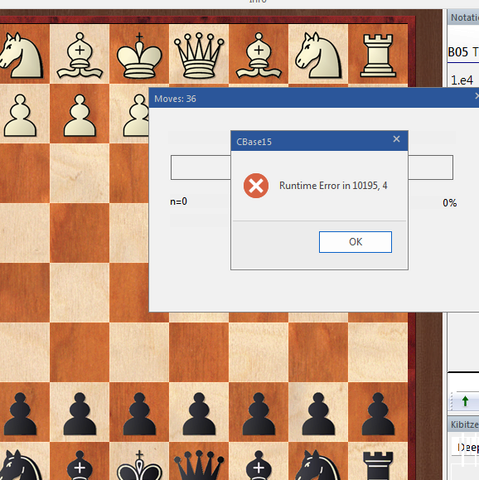Select the black pawn above the black queen
Screen dimensions: 479x480
click(x=199, y=414)
